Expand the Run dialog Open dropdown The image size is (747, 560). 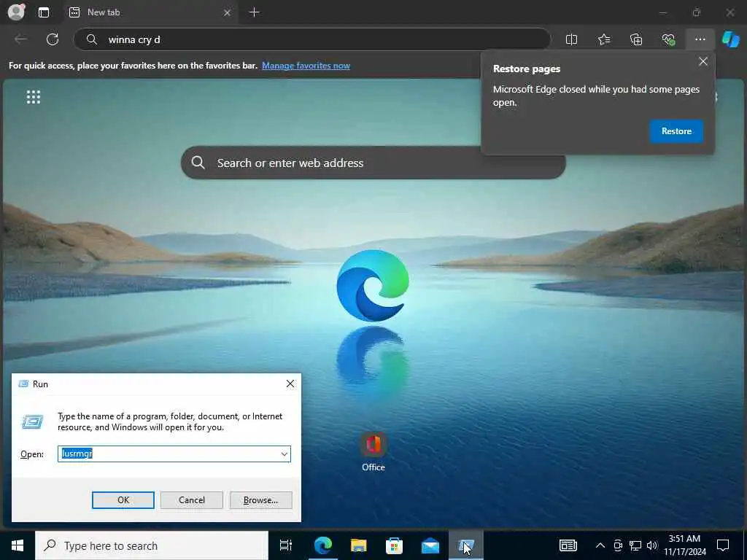(x=285, y=454)
